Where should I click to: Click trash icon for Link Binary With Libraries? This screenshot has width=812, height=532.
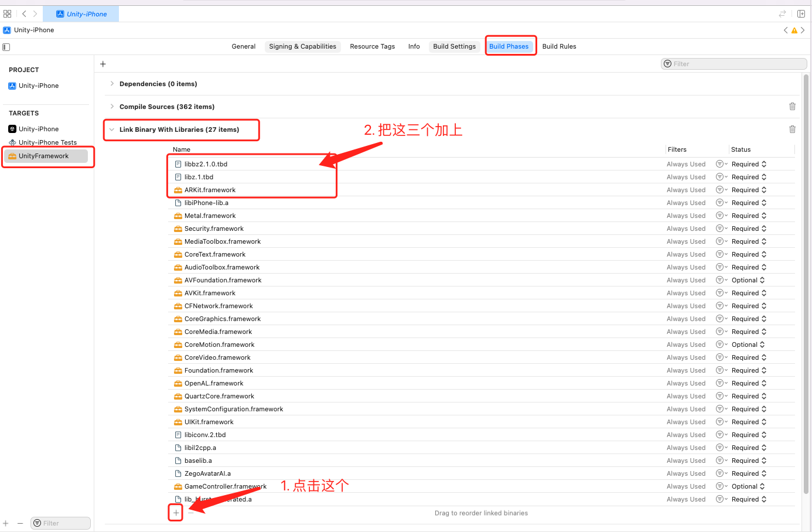(x=792, y=129)
